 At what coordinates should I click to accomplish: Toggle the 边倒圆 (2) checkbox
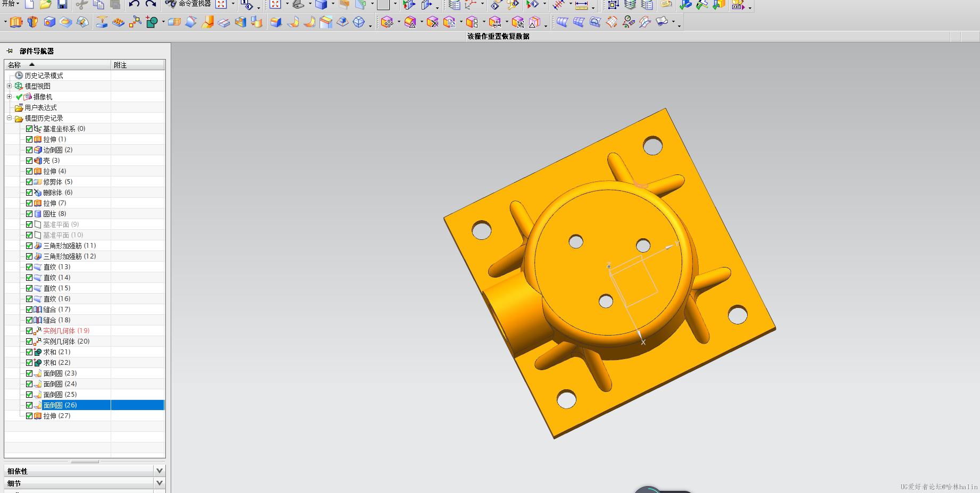[29, 150]
